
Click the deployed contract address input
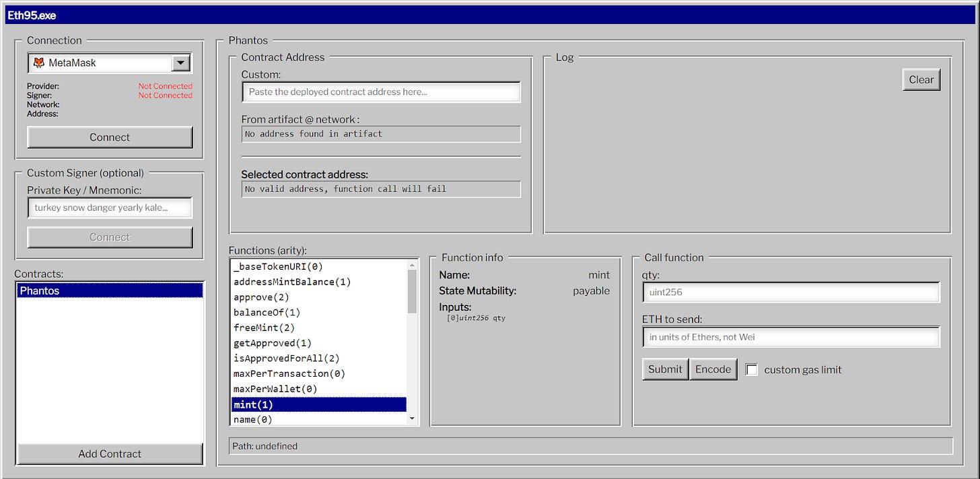pyautogui.click(x=381, y=91)
